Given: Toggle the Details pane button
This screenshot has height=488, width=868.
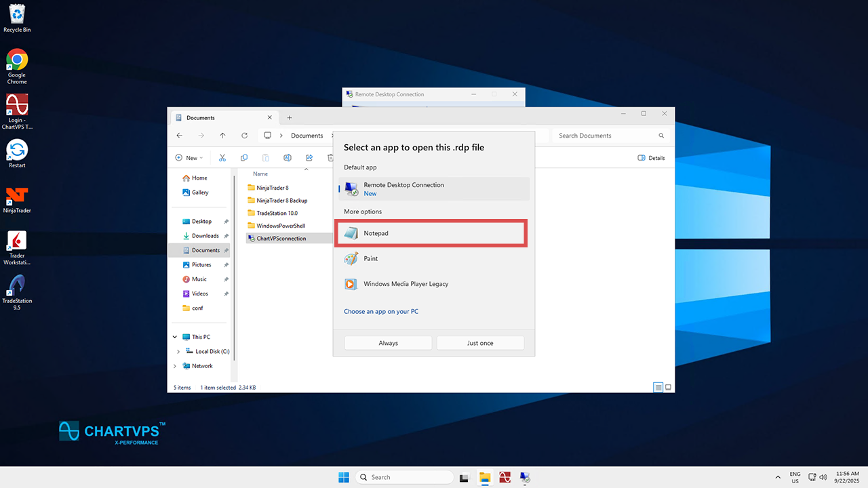Looking at the screenshot, I should (651, 158).
